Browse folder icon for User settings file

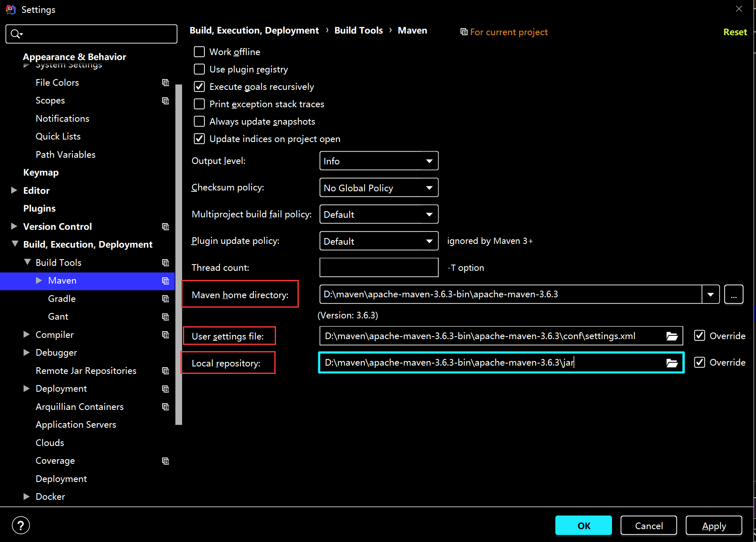coord(672,336)
